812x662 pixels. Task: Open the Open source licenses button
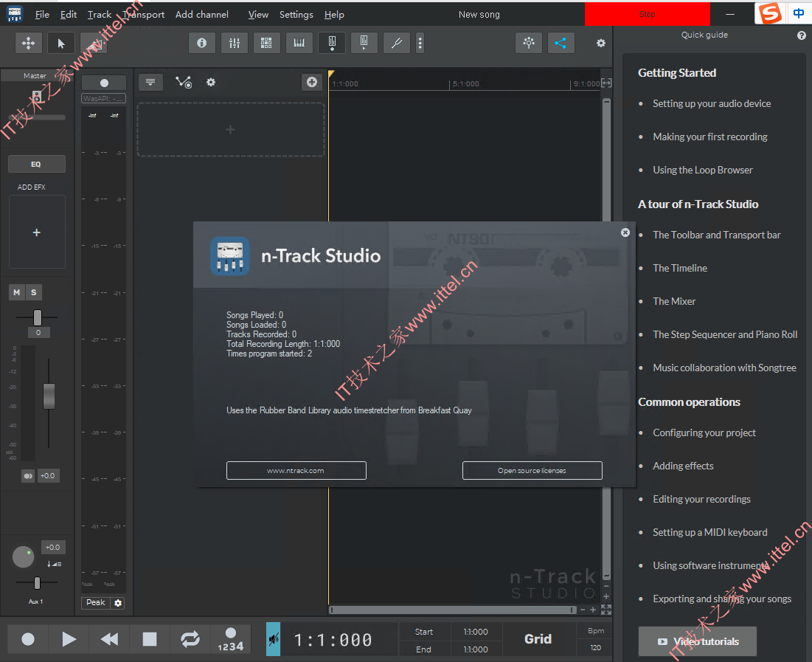[532, 470]
